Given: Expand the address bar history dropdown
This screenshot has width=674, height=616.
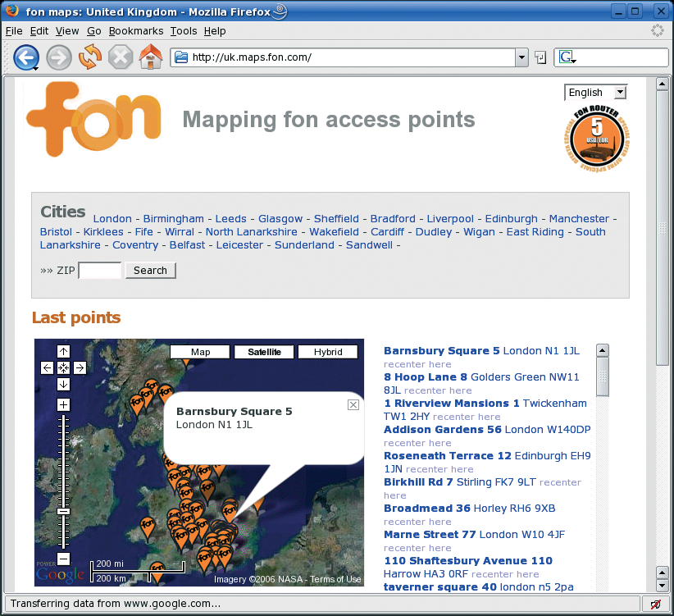Looking at the screenshot, I should coord(521,57).
